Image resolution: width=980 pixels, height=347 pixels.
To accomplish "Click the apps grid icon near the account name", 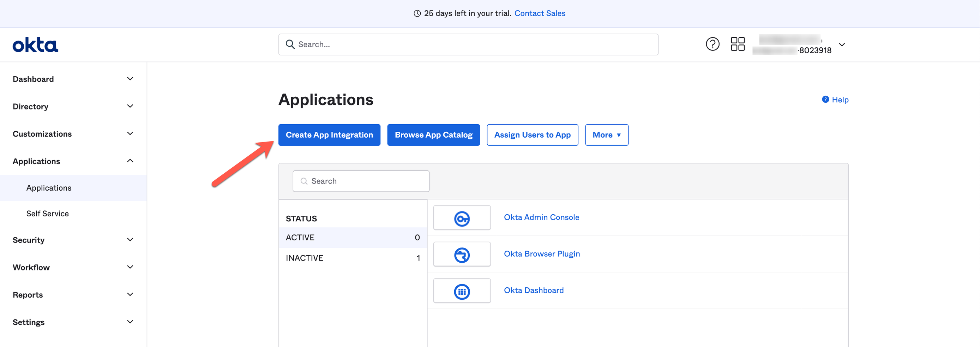I will pyautogui.click(x=738, y=44).
